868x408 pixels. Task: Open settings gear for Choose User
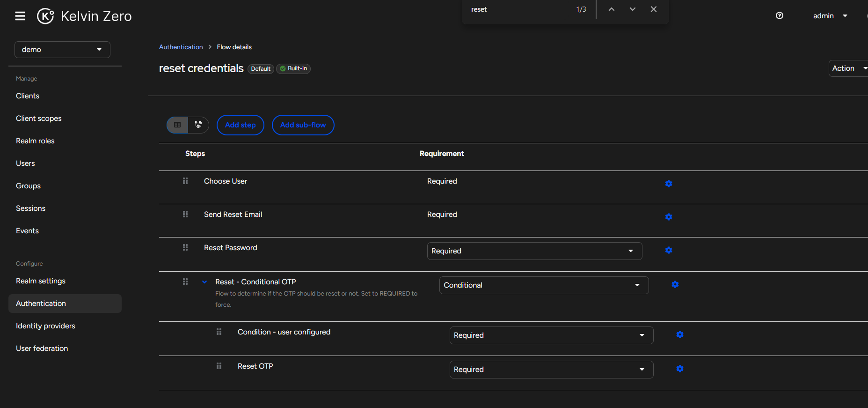click(669, 184)
